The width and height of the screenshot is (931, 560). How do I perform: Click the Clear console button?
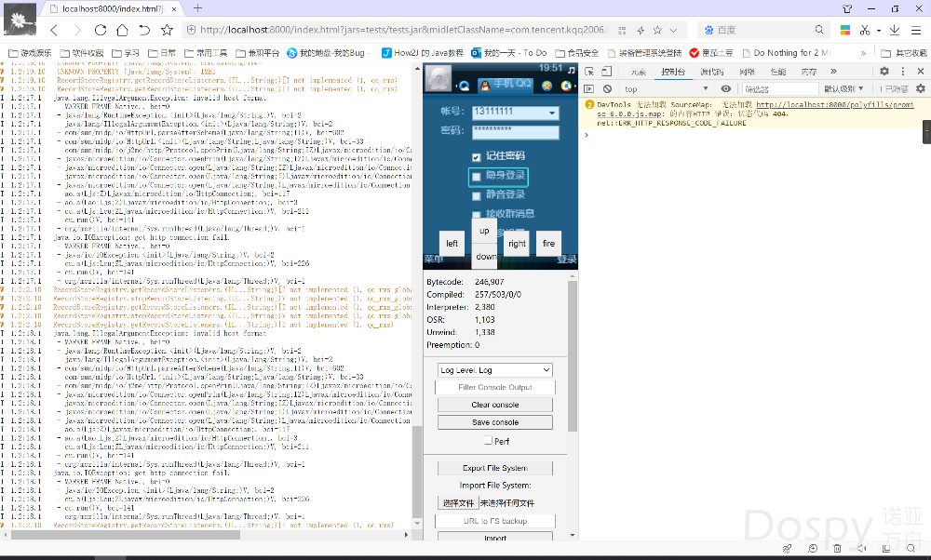[495, 405]
